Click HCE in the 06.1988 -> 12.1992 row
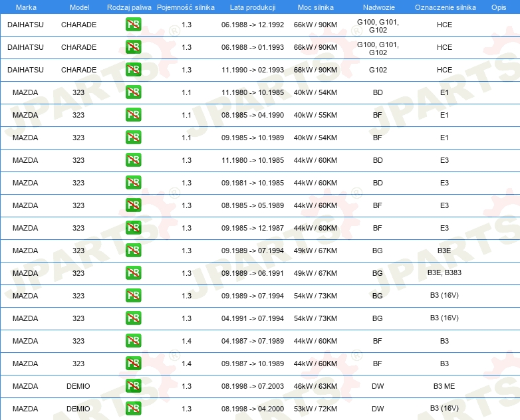 pos(444,25)
